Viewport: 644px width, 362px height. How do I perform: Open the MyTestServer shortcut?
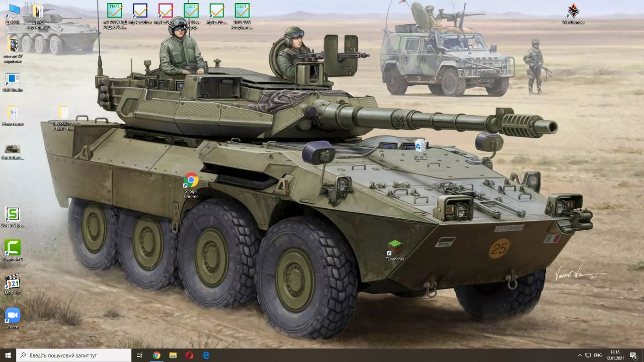point(166,14)
